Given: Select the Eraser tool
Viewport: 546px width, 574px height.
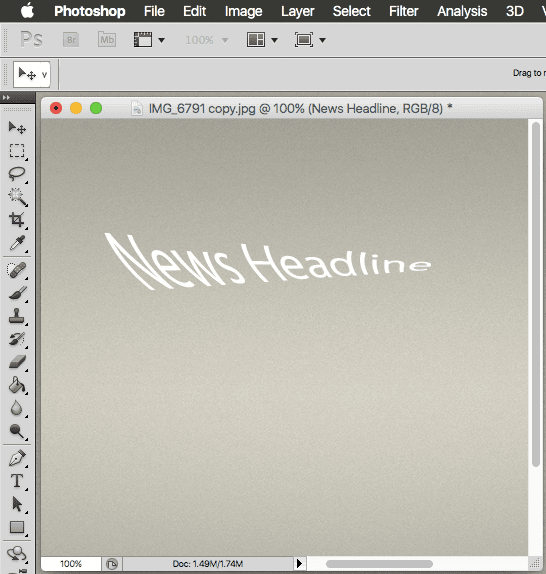Looking at the screenshot, I should pyautogui.click(x=17, y=362).
